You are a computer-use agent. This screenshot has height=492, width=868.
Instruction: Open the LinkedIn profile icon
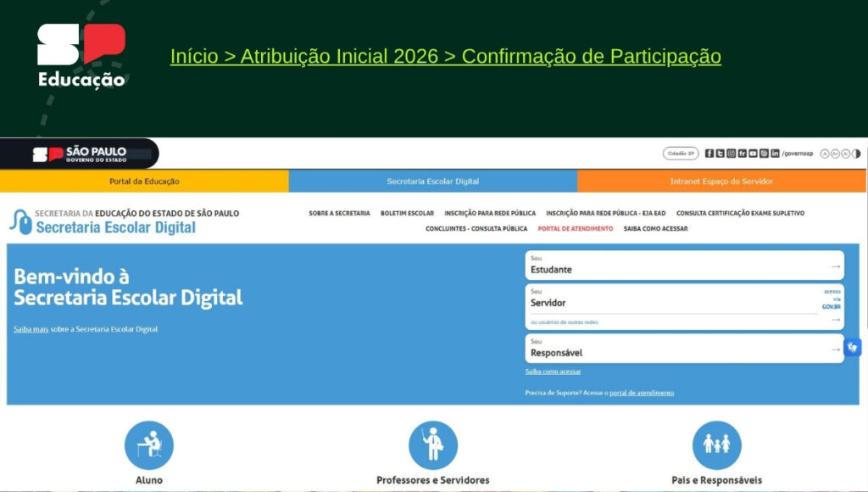point(774,153)
